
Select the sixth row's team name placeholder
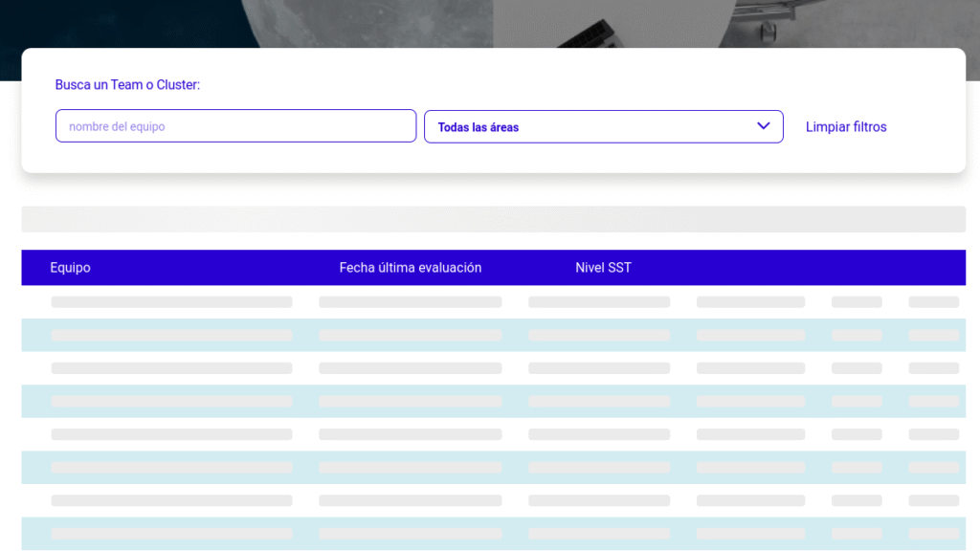point(171,468)
